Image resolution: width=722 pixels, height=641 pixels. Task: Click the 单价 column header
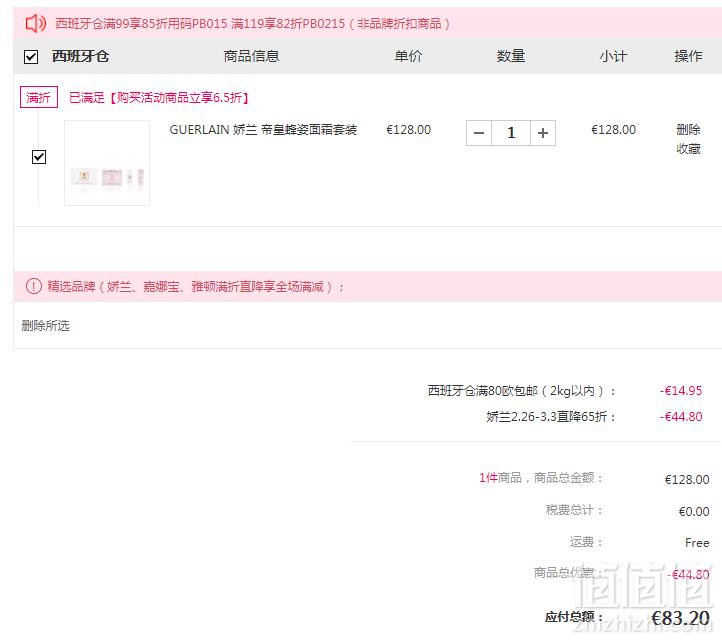pyautogui.click(x=408, y=56)
